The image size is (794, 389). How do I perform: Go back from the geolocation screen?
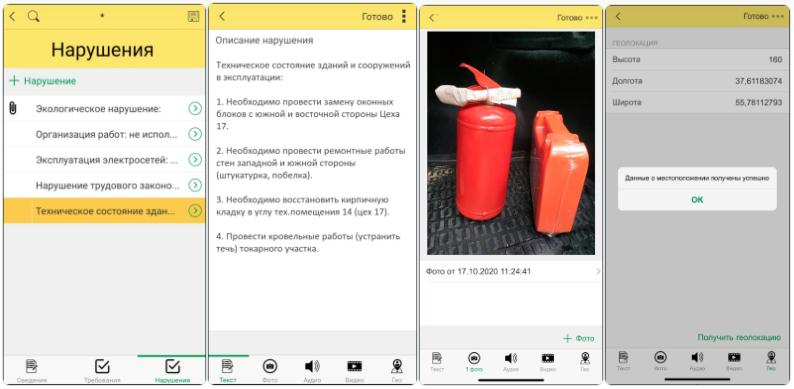(x=618, y=16)
